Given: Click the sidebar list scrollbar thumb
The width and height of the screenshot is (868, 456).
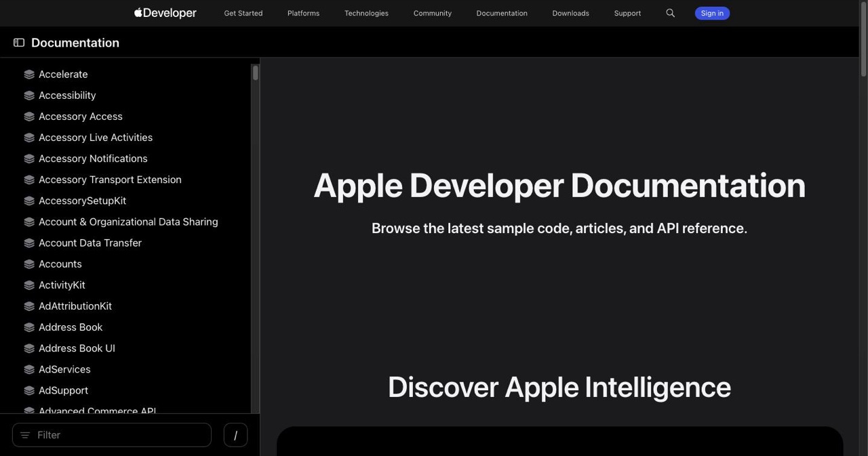Looking at the screenshot, I should (x=255, y=72).
